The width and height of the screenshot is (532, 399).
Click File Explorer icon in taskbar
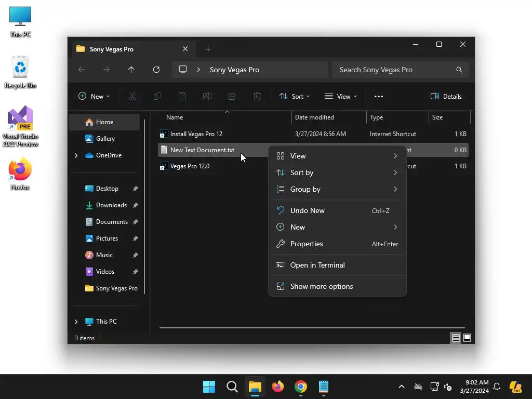click(255, 387)
